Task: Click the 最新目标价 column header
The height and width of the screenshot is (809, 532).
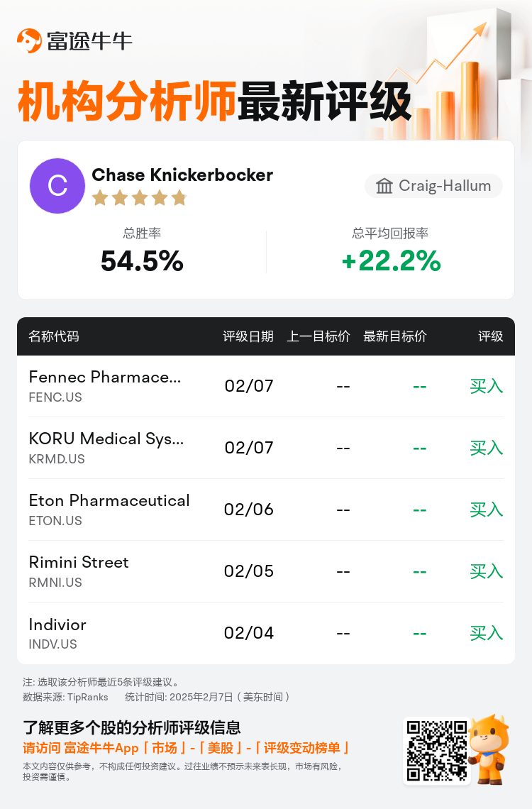Action: point(395,336)
